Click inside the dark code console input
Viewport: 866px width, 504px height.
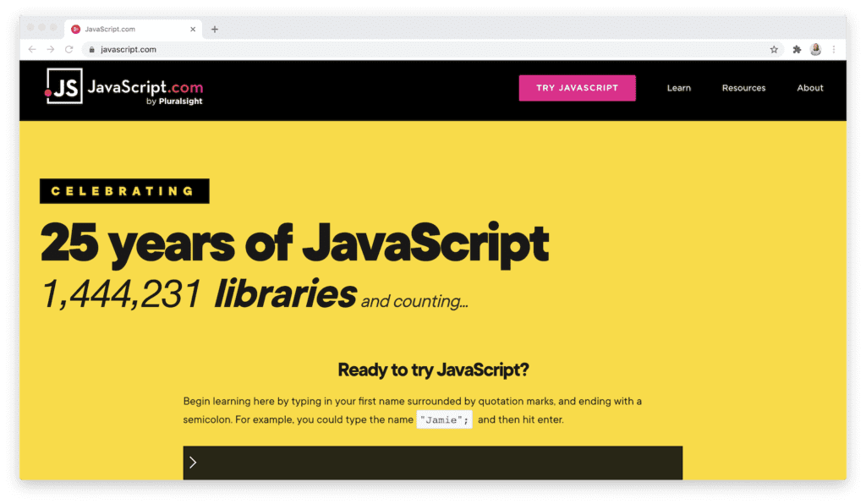point(433,463)
